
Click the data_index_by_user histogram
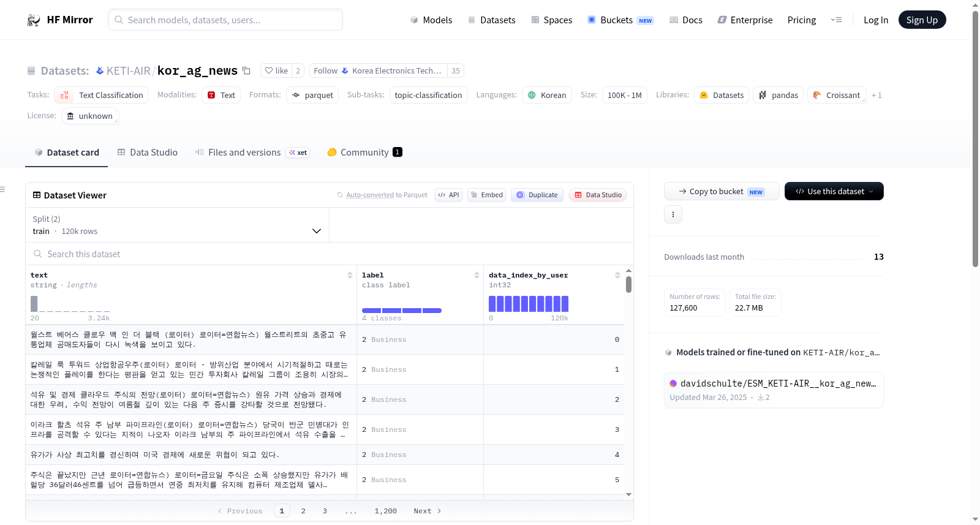click(x=529, y=304)
